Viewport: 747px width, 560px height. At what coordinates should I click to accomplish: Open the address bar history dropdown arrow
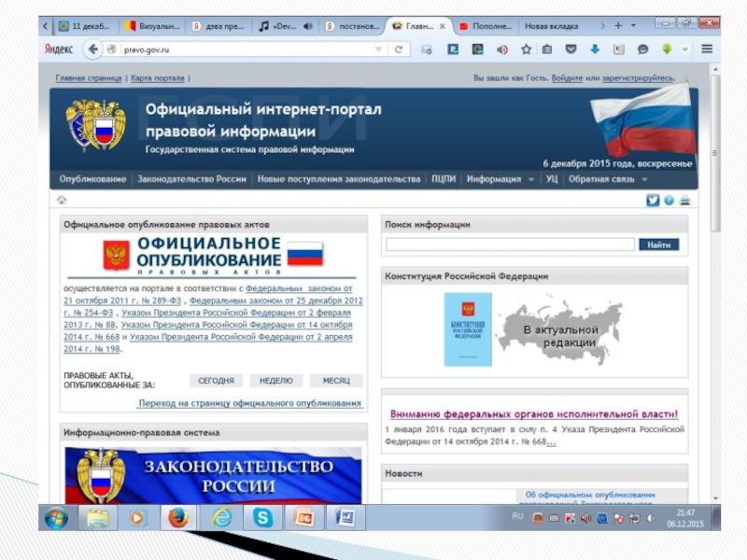click(378, 49)
